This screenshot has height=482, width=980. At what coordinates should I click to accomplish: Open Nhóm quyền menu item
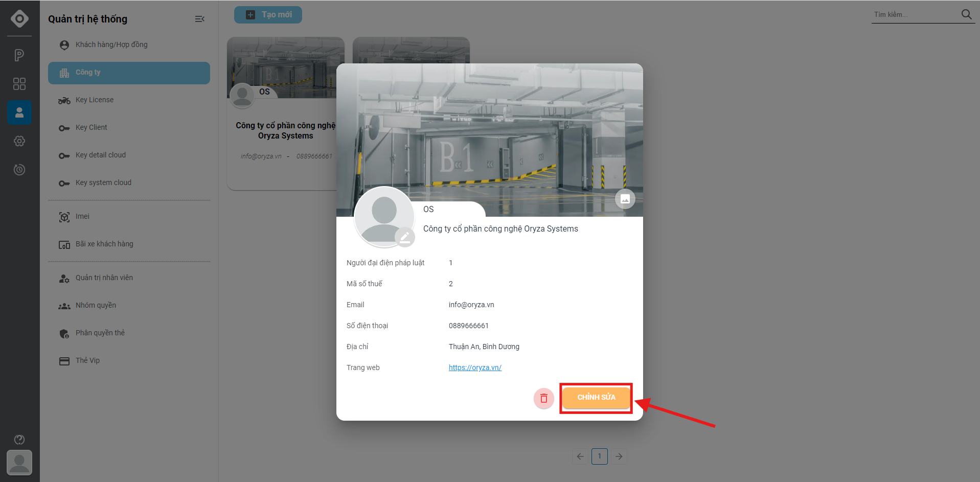click(129, 305)
